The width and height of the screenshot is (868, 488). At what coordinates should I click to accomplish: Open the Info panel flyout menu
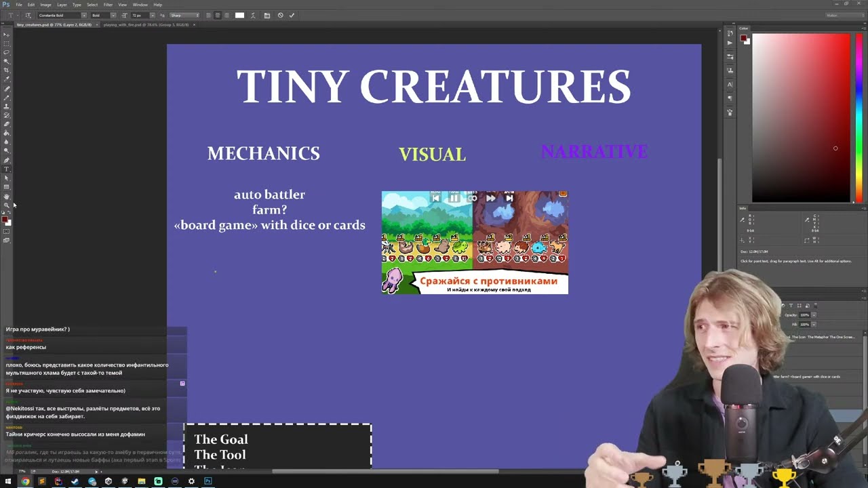click(864, 208)
